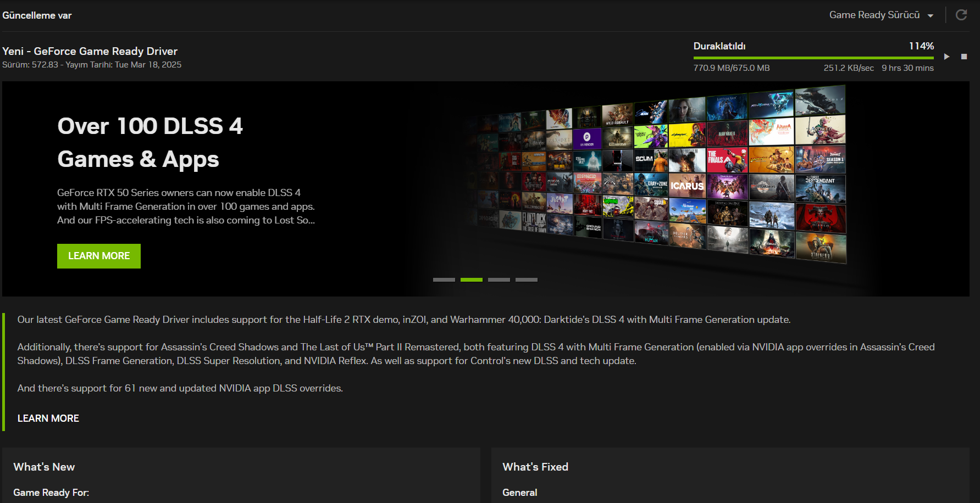Click the SCUM game tile in banner
The image size is (980, 503).
[x=651, y=160]
